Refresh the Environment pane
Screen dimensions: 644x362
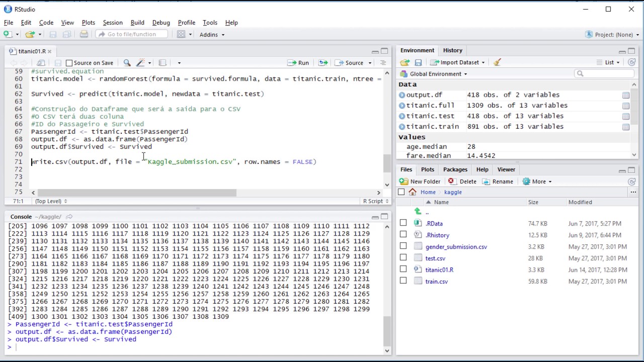tap(632, 62)
